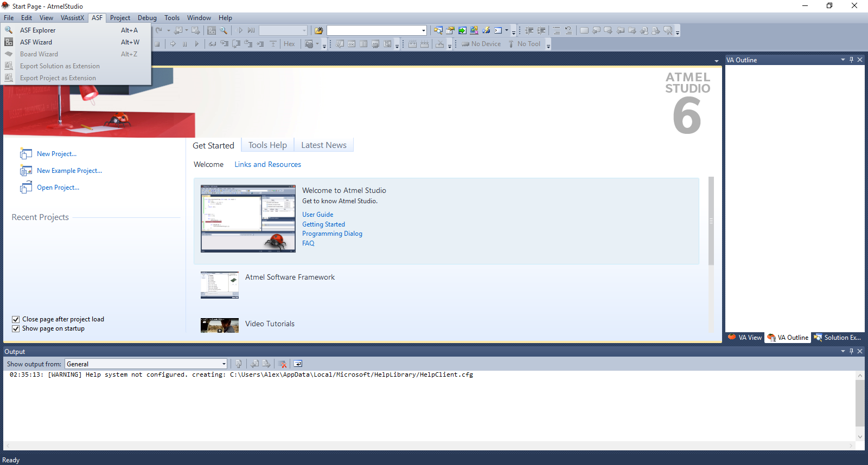This screenshot has width=868, height=465.
Task: Switch to the Solution Explorer tab
Action: click(x=838, y=338)
